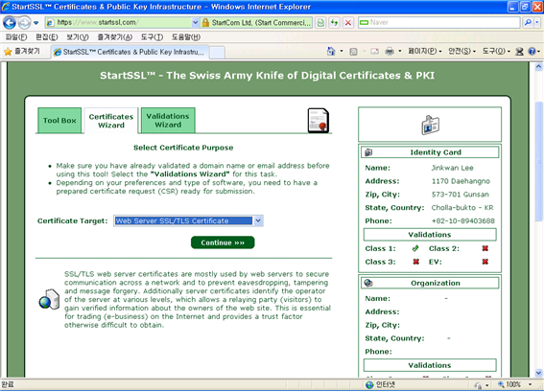Switch to the Validations Wizard tab

[x=168, y=120]
